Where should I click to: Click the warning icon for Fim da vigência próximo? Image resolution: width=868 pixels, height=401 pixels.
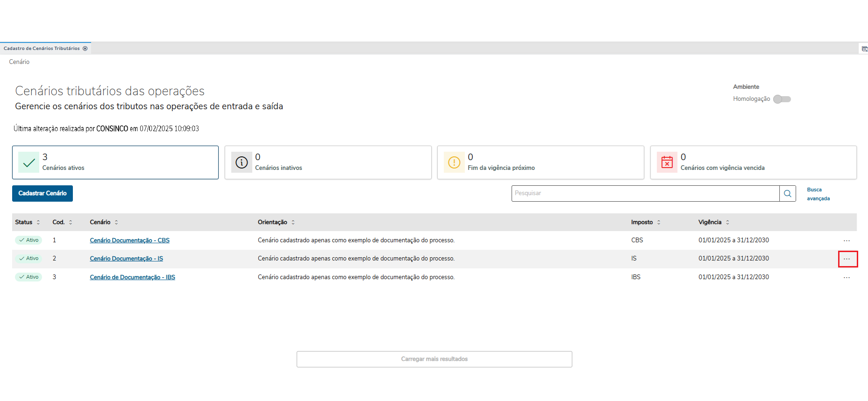454,162
